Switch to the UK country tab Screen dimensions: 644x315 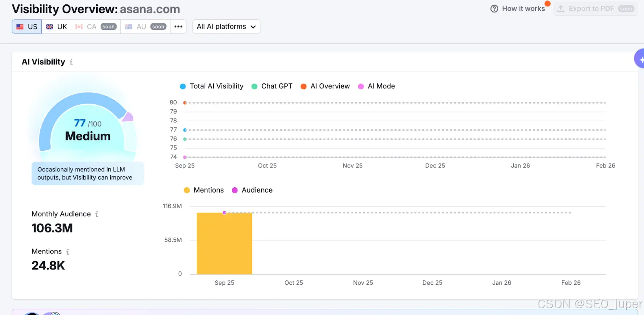click(x=56, y=27)
